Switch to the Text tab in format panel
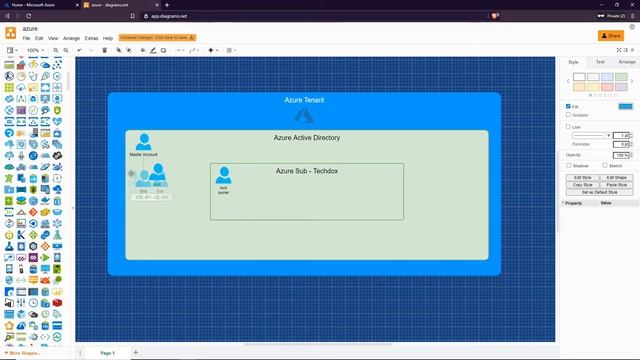The width and height of the screenshot is (640, 360). click(600, 62)
